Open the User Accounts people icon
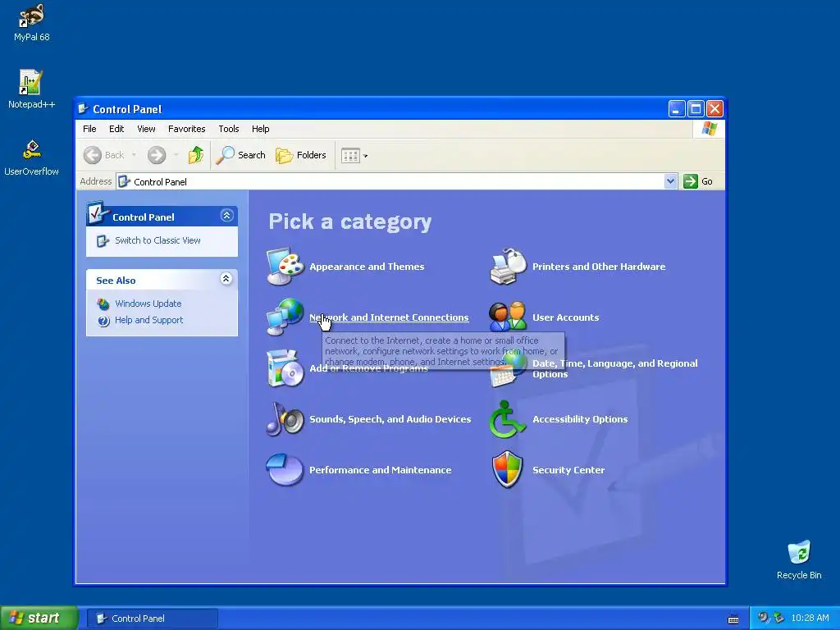 coord(508,317)
